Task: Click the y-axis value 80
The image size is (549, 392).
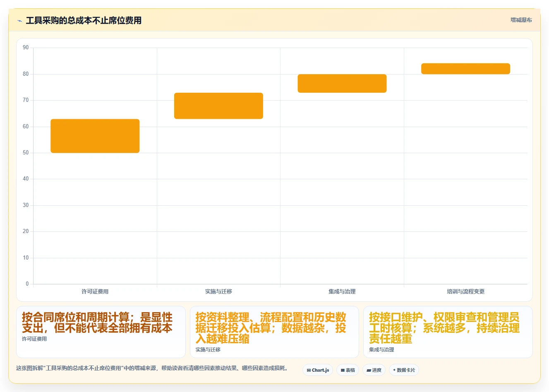Action: (x=26, y=74)
